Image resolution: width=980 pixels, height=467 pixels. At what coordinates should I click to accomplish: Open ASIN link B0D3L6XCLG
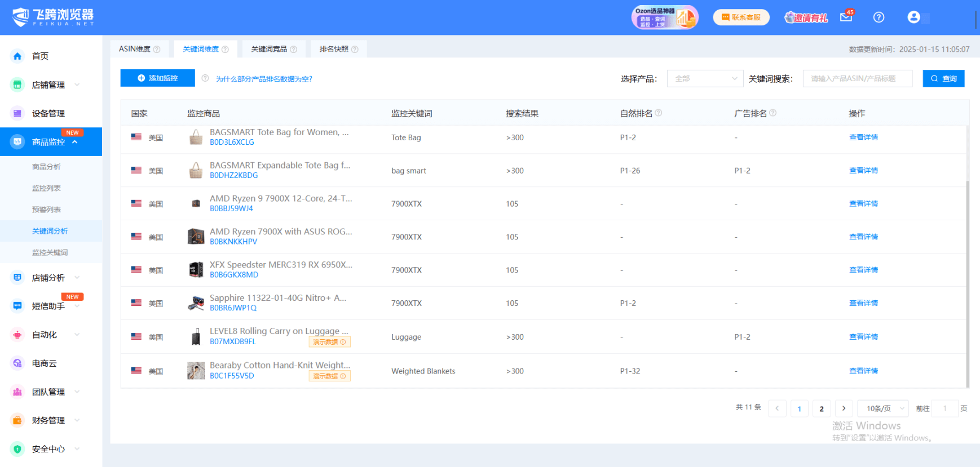click(232, 143)
